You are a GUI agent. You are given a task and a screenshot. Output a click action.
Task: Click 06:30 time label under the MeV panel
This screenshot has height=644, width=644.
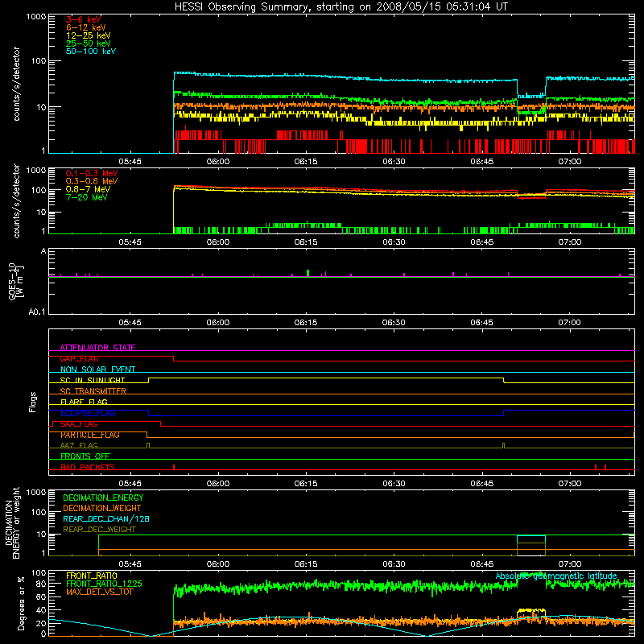click(394, 242)
